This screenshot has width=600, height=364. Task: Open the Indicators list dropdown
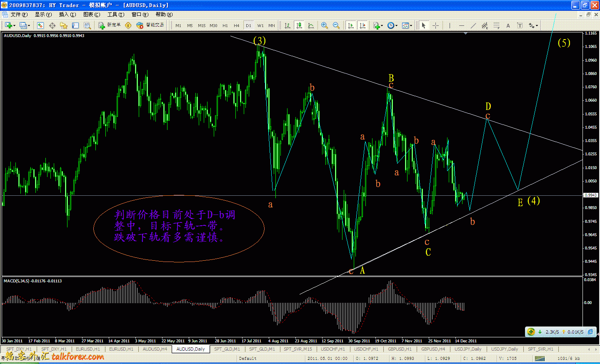[378, 25]
